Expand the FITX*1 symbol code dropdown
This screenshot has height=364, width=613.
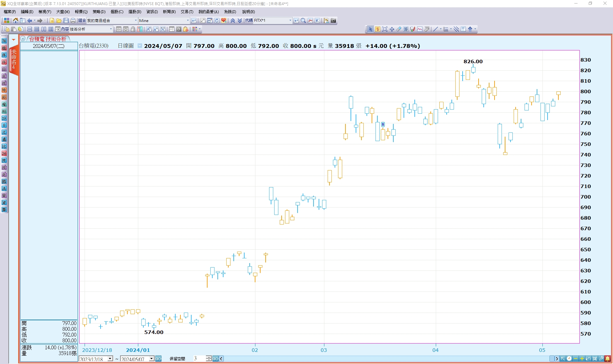[x=290, y=20]
